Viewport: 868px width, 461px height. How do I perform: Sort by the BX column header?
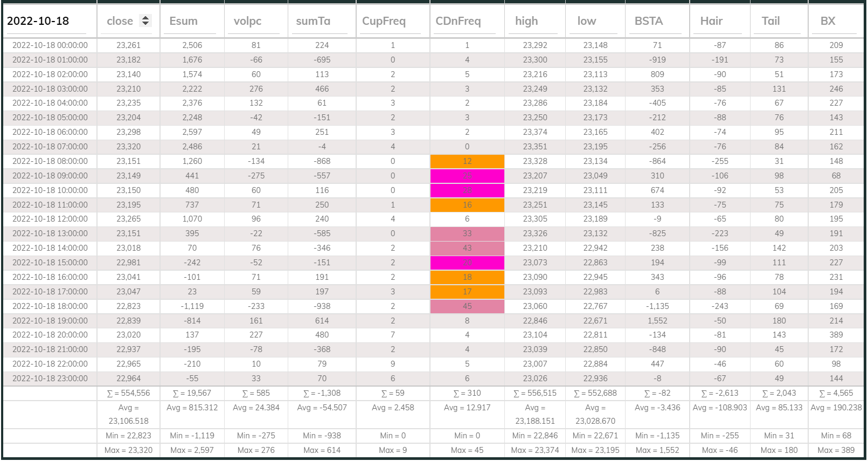828,21
